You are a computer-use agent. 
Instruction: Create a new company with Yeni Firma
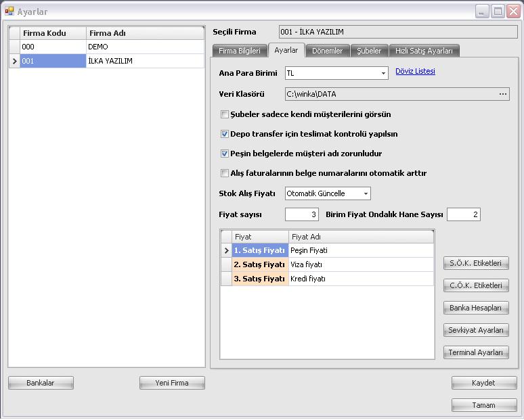pyautogui.click(x=172, y=383)
